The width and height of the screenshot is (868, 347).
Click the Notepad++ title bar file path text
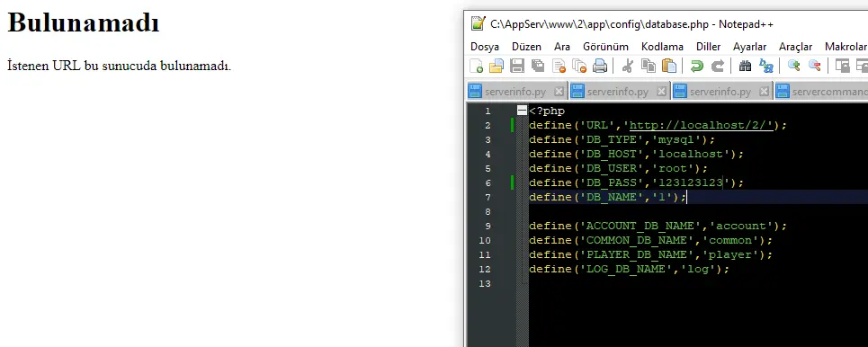[631, 24]
